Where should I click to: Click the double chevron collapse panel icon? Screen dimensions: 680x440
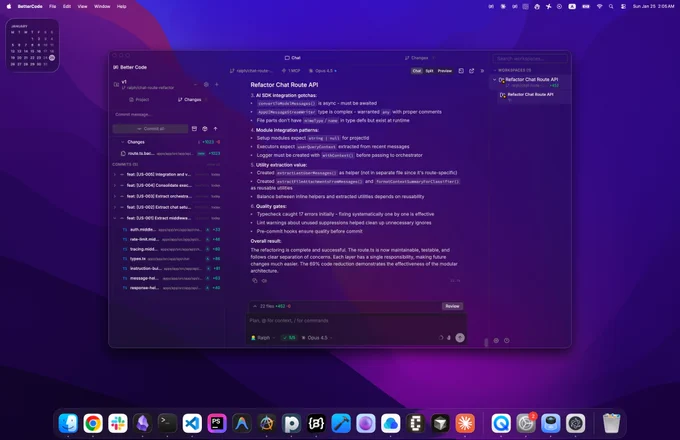click(482, 71)
